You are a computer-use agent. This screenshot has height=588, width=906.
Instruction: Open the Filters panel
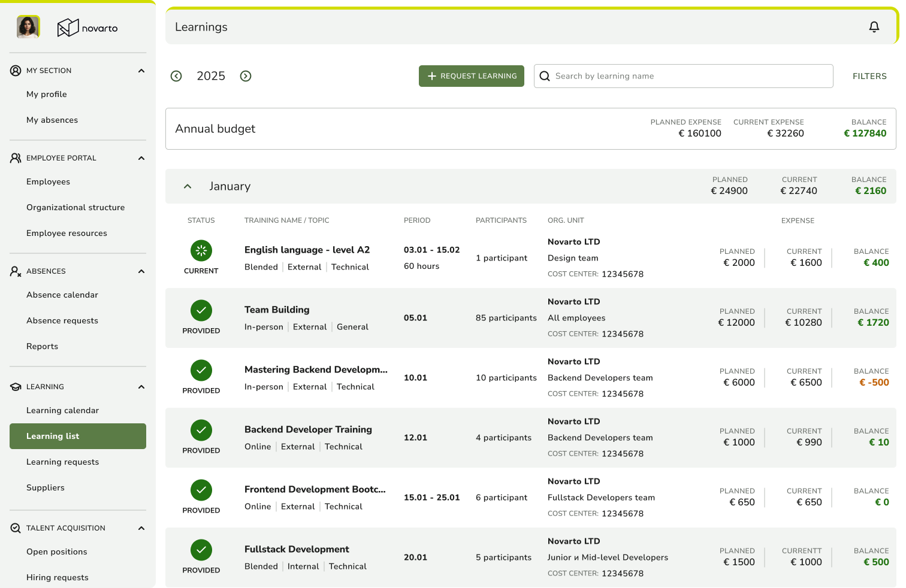click(869, 76)
